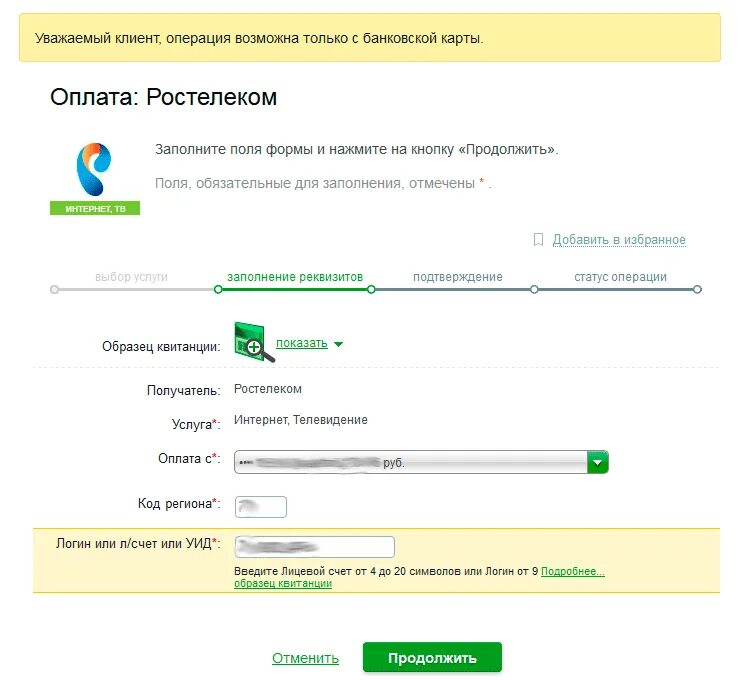Image resolution: width=748 pixels, height=680 pixels.
Task: Select the подтверждение step
Action: (x=458, y=277)
